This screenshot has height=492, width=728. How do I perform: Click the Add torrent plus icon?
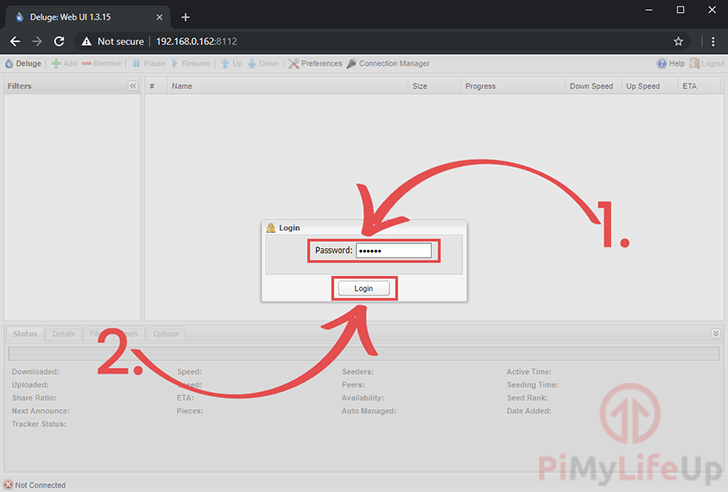point(56,64)
